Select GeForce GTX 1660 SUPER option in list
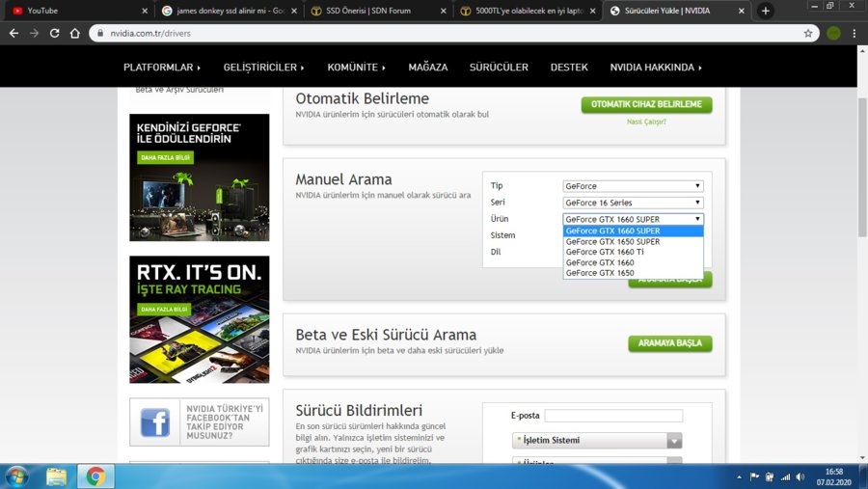Viewport: 868px width, 489px height. [633, 231]
